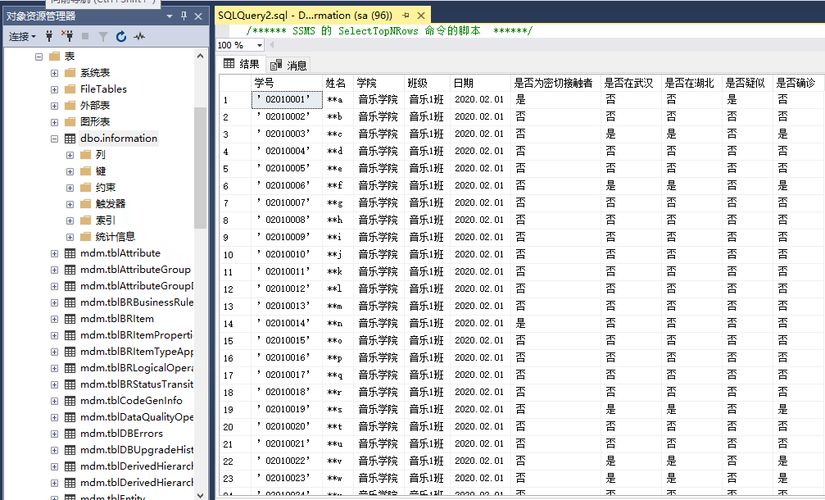The height and width of the screenshot is (500, 825).
Task: Open the 100 % zoom dropdown
Action: pos(259,45)
